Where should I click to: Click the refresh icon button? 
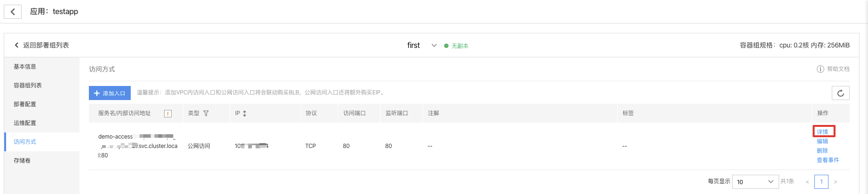[x=840, y=93]
